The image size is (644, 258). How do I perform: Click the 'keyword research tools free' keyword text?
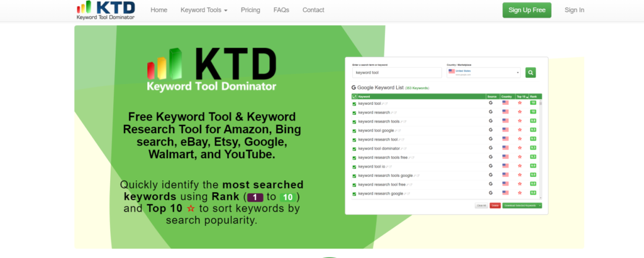coord(384,157)
